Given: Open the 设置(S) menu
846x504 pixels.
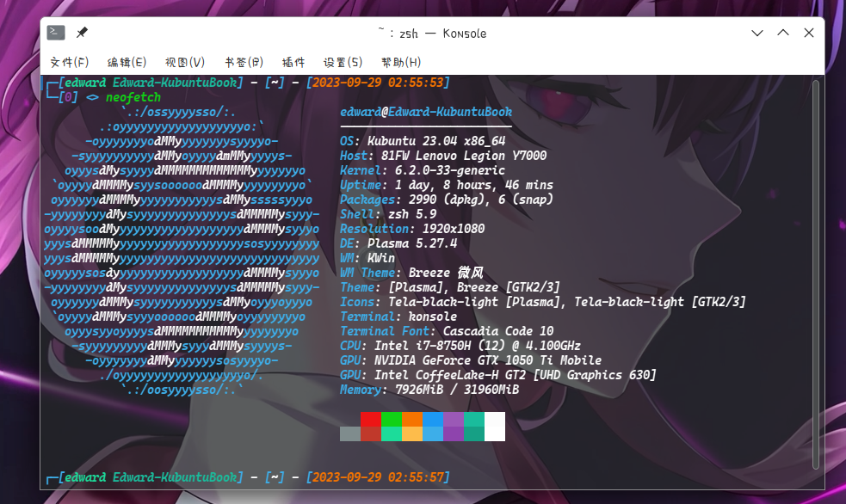Looking at the screenshot, I should click(x=343, y=61).
